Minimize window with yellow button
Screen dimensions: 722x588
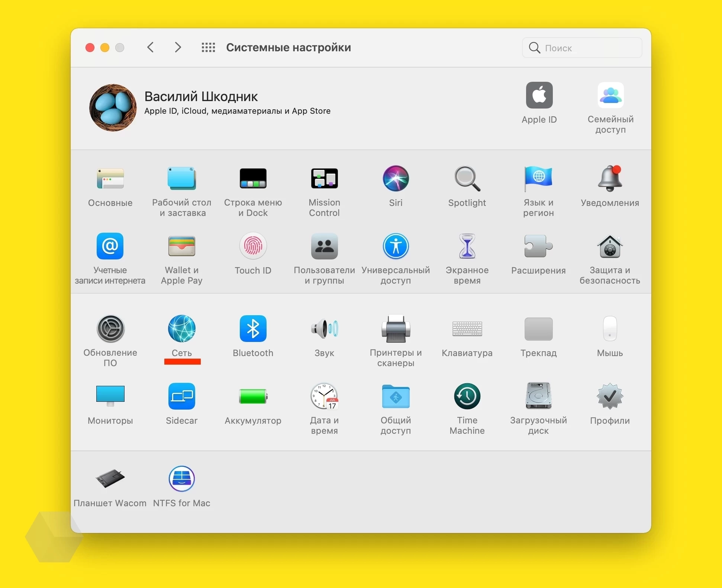(105, 48)
